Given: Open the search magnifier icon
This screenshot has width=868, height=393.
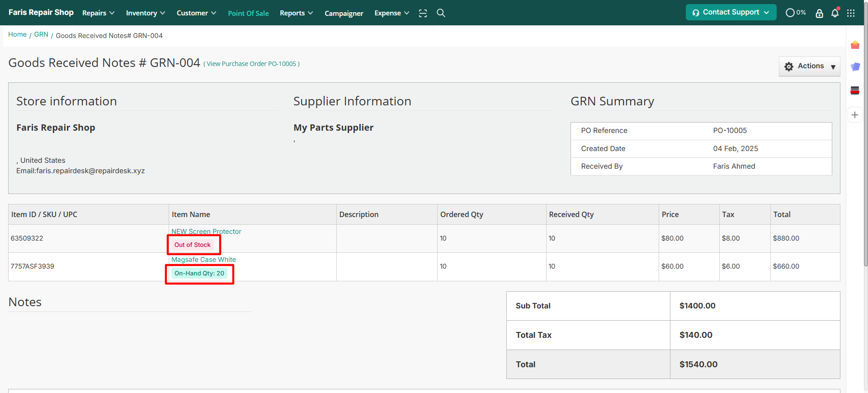Looking at the screenshot, I should [441, 13].
